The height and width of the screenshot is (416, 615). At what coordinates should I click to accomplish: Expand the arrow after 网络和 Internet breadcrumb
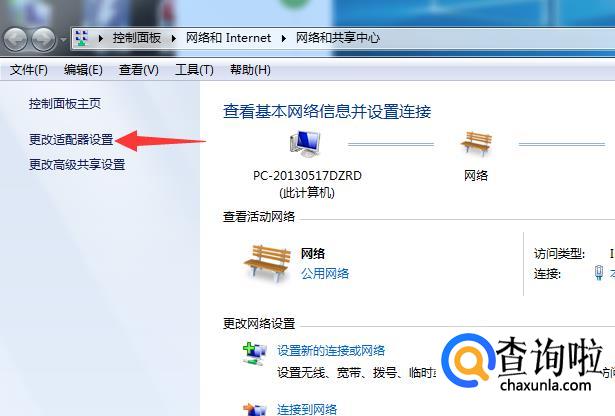(x=283, y=38)
